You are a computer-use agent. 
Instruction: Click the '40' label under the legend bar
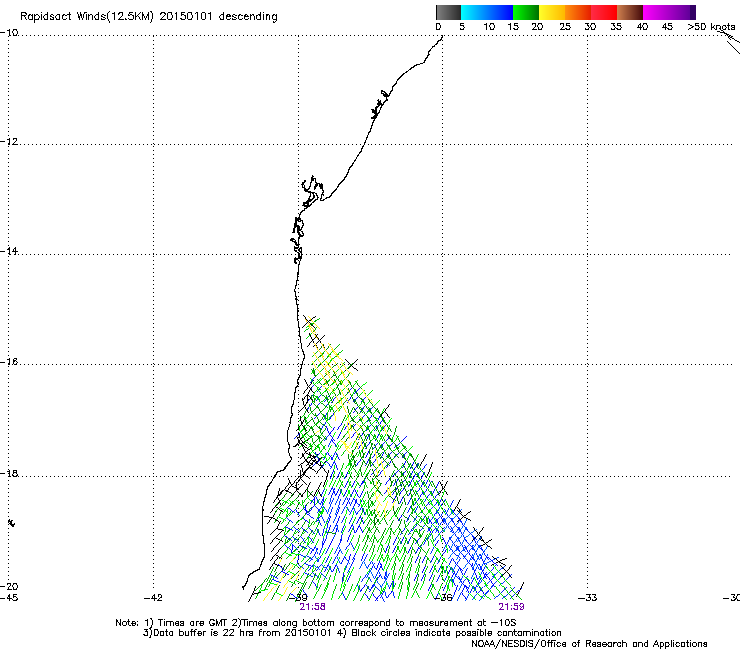(642, 27)
